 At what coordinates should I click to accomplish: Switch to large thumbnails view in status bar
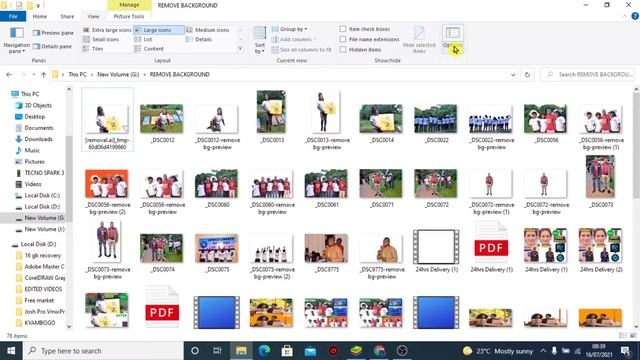click(x=633, y=336)
